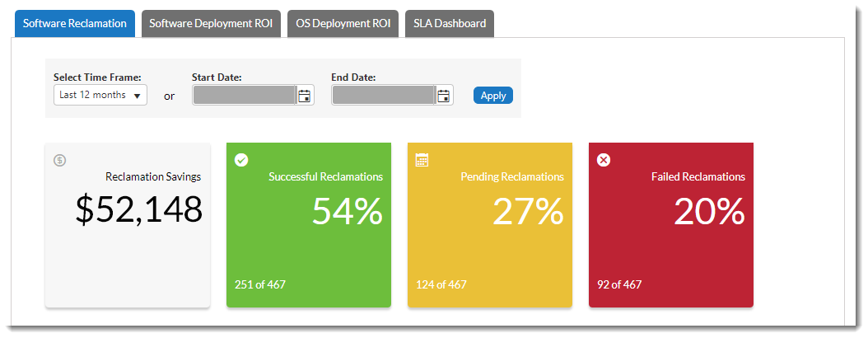This screenshot has height=338, width=868.
Task: Click the green checkmark icon on Successful Reclamations
Action: (240, 160)
